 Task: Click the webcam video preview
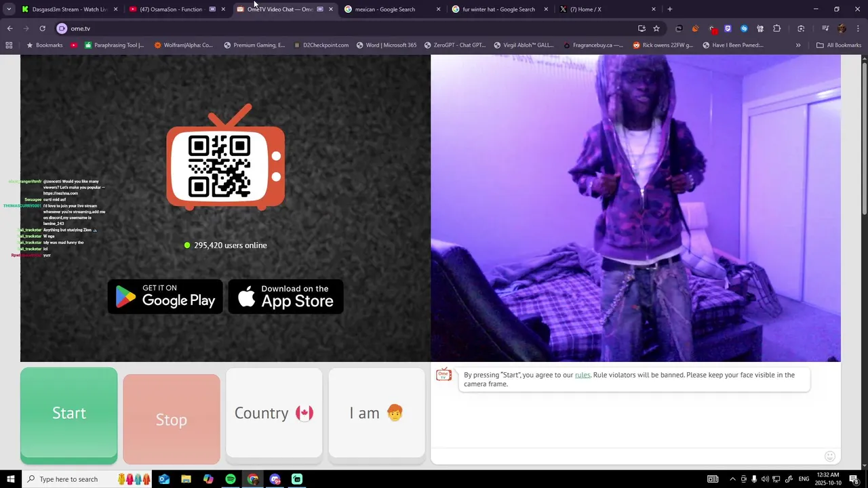(x=635, y=208)
